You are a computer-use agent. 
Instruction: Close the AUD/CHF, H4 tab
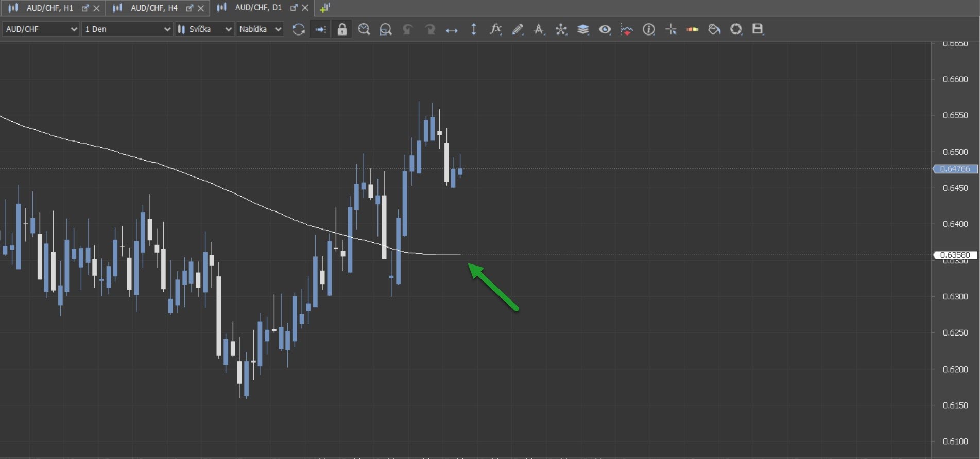[x=201, y=8]
